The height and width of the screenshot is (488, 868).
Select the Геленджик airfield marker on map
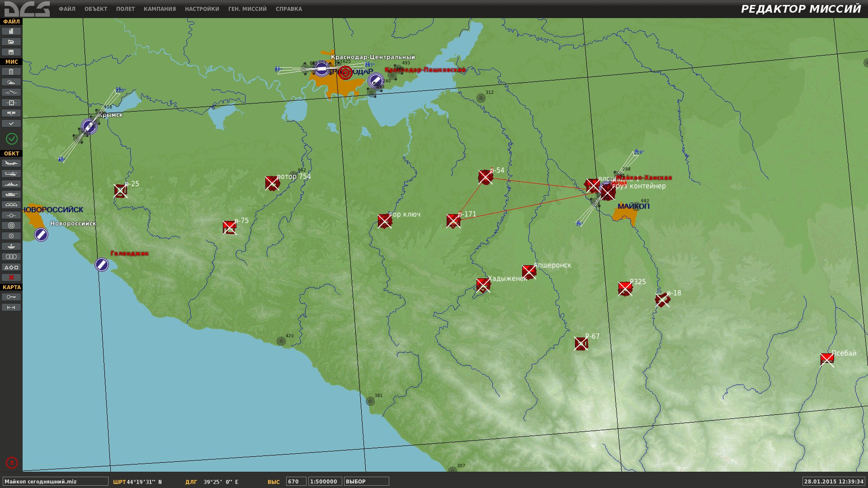pyautogui.click(x=102, y=265)
